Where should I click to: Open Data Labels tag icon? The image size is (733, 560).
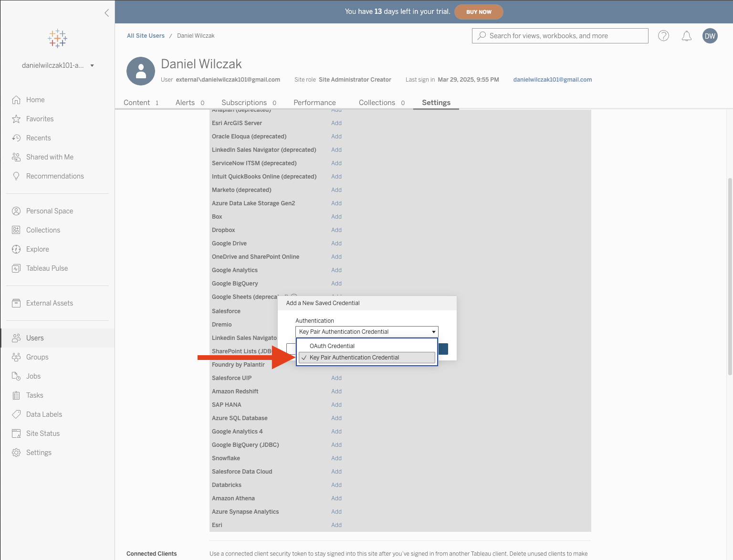click(x=16, y=414)
